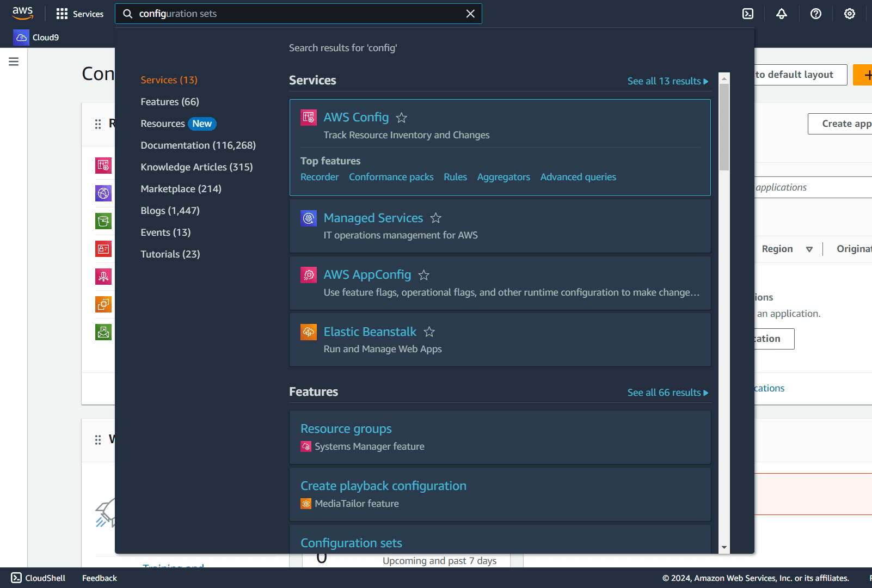Open Feedback in the footer
The width and height of the screenshot is (872, 588).
coord(100,578)
